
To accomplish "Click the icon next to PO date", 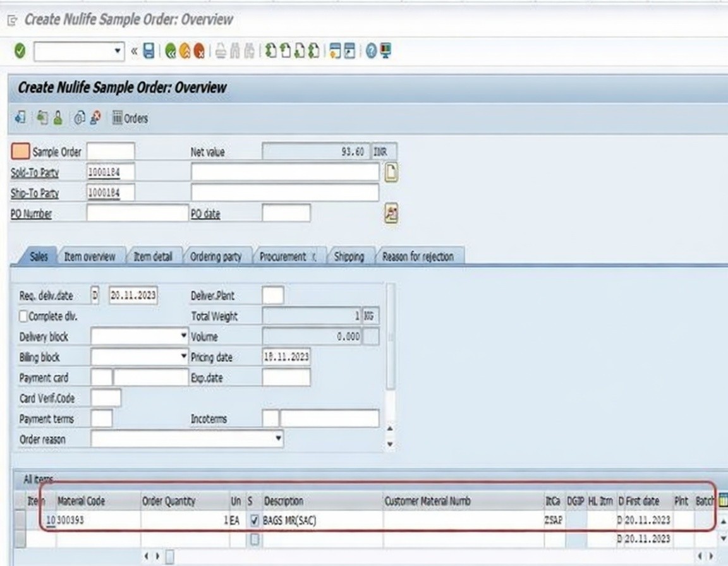I will [x=391, y=214].
